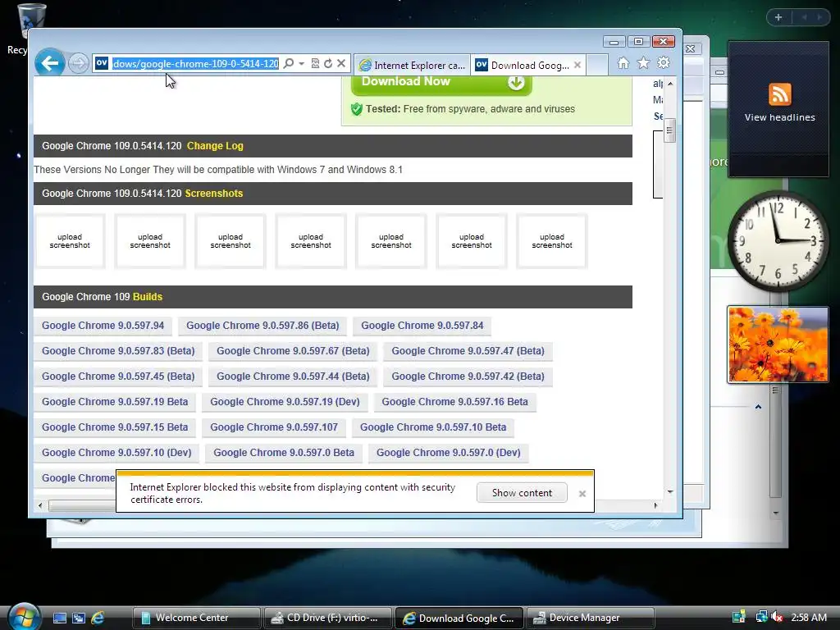Viewport: 840px width, 630px height.
Task: Open the Change Log link
Action: [215, 146]
